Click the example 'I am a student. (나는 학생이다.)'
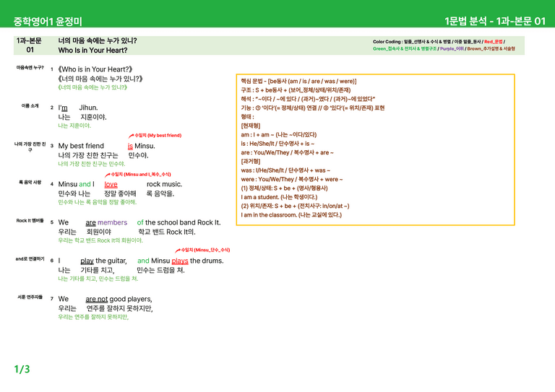Image resolution: width=555 pixels, height=392 pixels. [279, 197]
